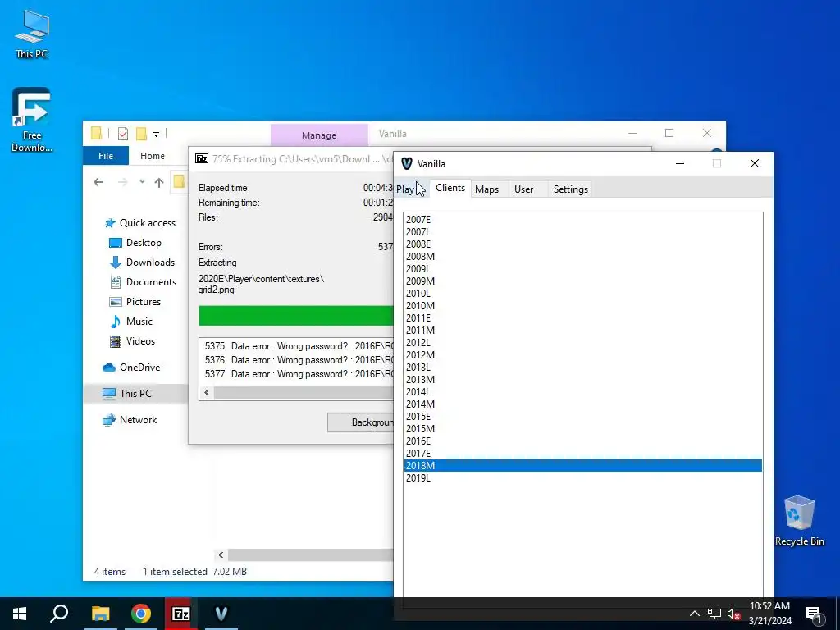This screenshot has width=840, height=630.
Task: Select client 2011E in list
Action: 583,318
